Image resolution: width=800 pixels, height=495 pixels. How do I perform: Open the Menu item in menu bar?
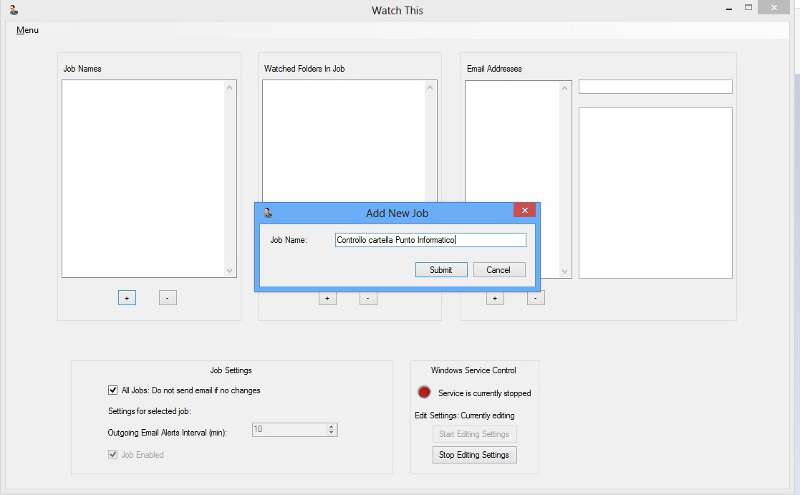[27, 30]
